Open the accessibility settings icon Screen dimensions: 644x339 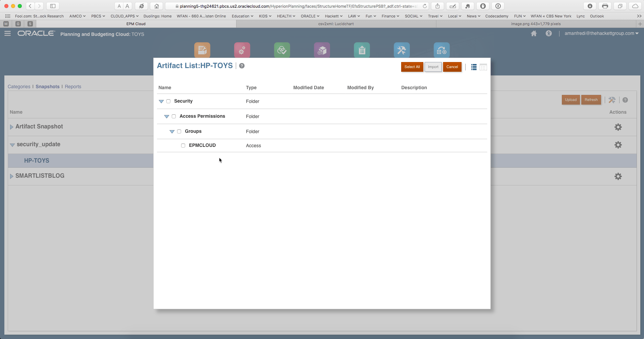tap(549, 34)
